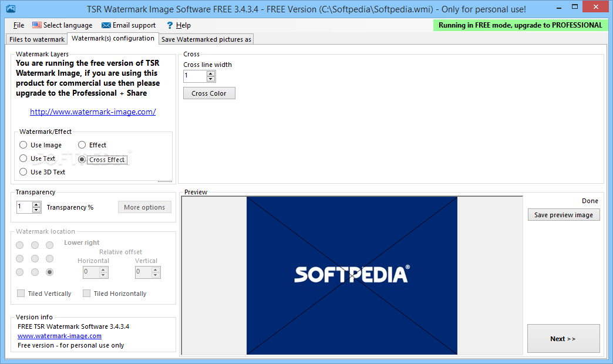Switch to Save Watermarked pictures as tab

pos(206,39)
